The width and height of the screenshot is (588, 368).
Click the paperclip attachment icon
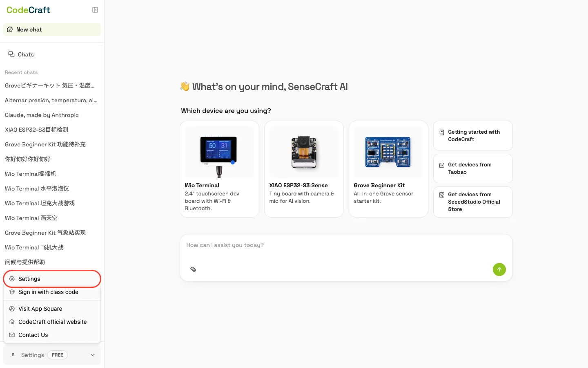tap(193, 269)
